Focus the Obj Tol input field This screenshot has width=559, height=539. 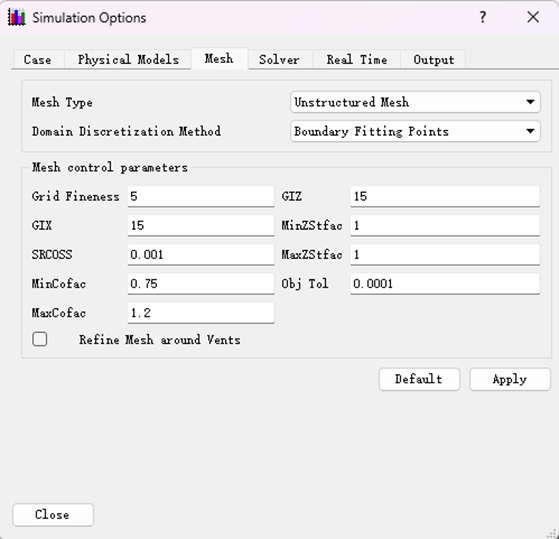click(445, 284)
